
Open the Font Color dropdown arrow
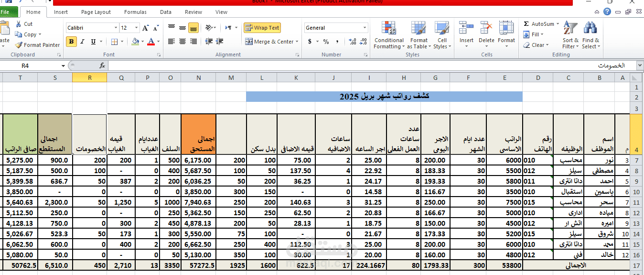pyautogui.click(x=159, y=42)
